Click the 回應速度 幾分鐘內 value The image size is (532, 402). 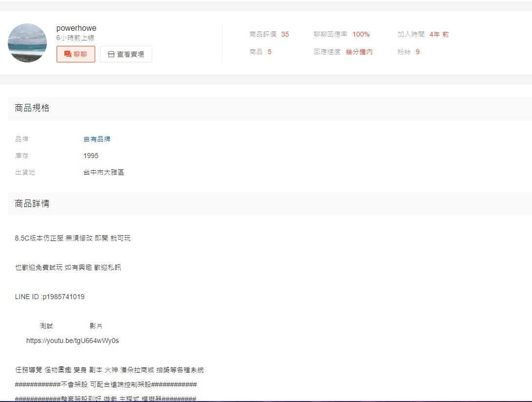coord(359,52)
